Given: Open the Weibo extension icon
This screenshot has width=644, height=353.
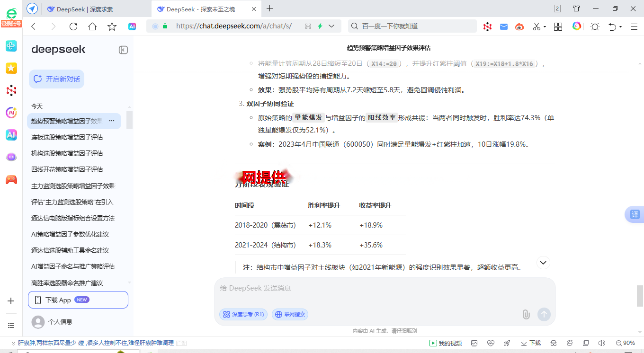Looking at the screenshot, I should (x=520, y=26).
